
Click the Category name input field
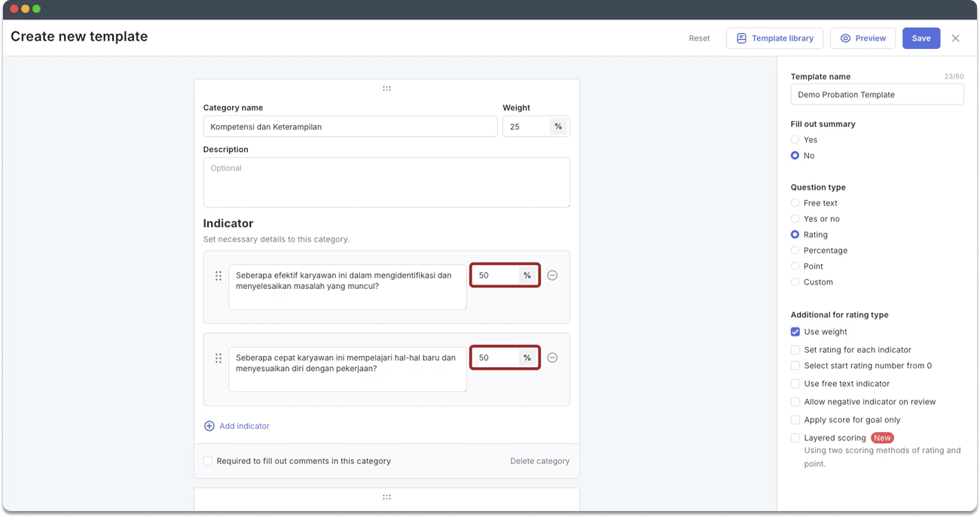click(350, 126)
